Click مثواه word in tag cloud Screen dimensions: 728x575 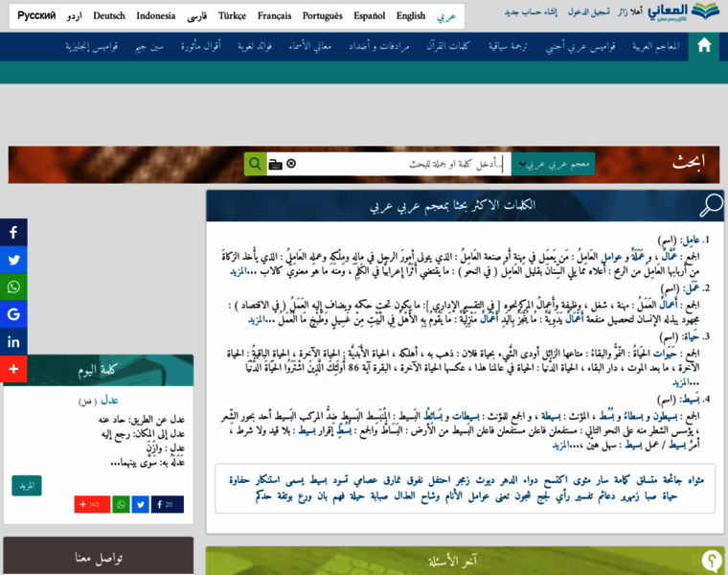tap(695, 480)
